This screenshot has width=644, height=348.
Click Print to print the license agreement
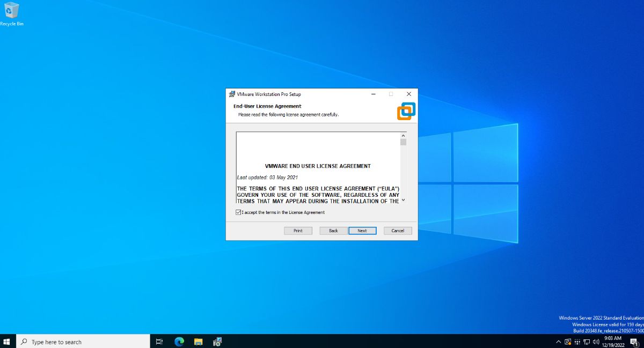coord(298,230)
